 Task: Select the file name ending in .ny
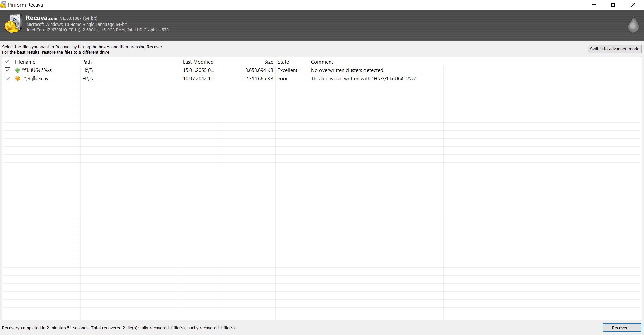[x=35, y=79]
